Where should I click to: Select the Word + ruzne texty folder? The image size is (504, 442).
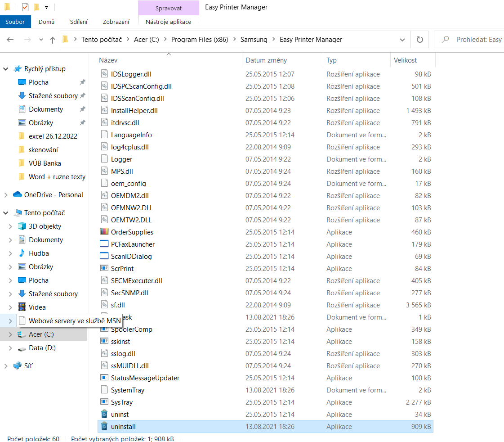point(57,176)
